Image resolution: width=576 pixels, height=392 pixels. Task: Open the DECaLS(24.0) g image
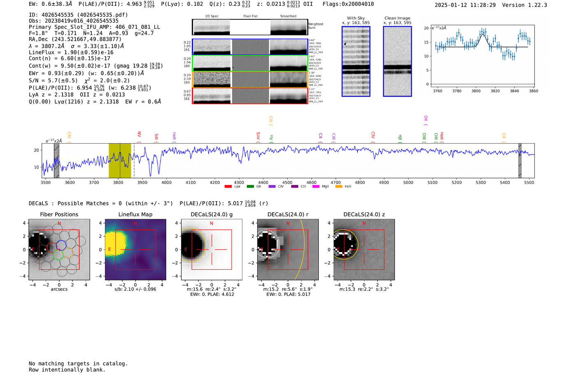click(211, 250)
